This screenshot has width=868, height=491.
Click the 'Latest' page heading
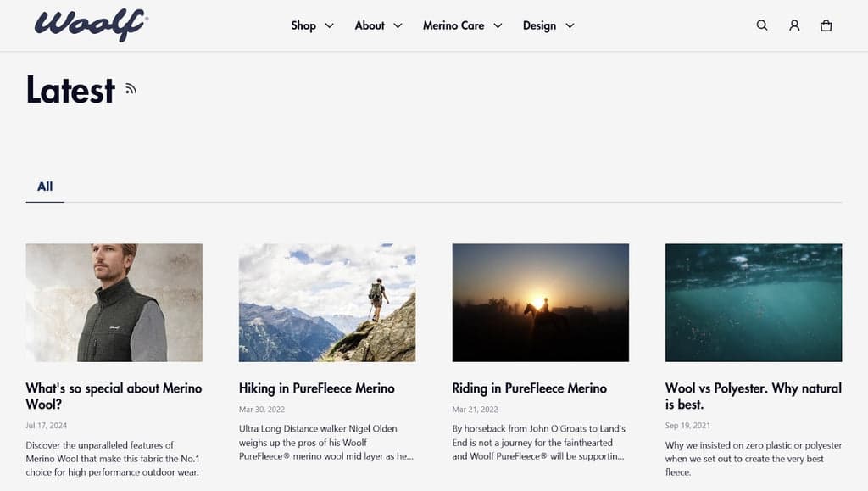(x=70, y=90)
